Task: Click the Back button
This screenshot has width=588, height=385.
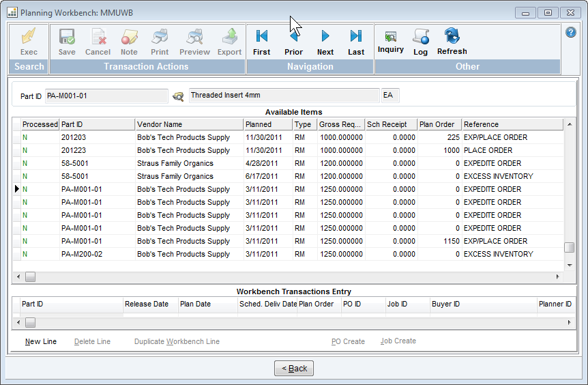Action: pyautogui.click(x=294, y=369)
